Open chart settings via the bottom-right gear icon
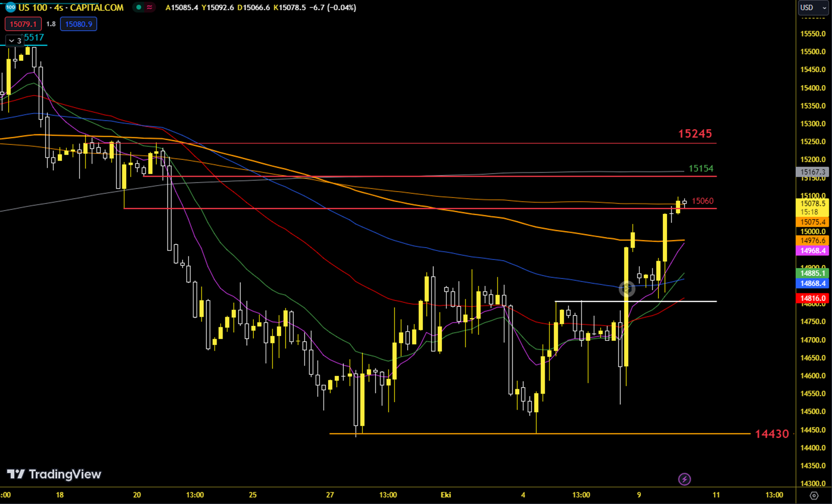Image resolution: width=832 pixels, height=504 pixels. [x=814, y=495]
